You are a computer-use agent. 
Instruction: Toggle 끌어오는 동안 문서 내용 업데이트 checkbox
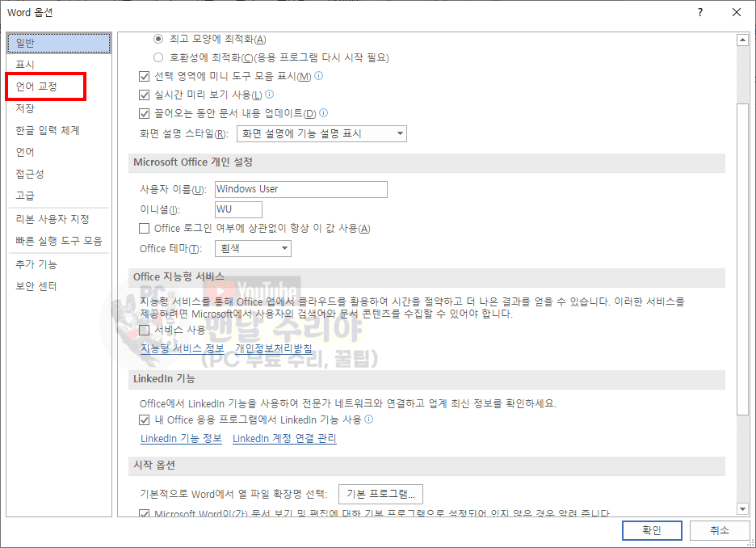[x=144, y=113]
